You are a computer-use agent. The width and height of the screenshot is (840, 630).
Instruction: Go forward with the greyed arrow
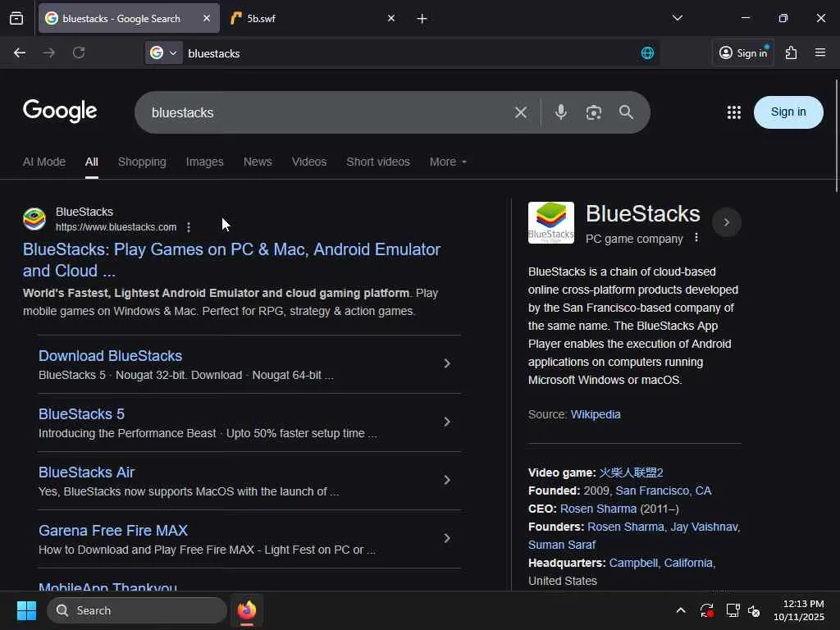tap(48, 52)
